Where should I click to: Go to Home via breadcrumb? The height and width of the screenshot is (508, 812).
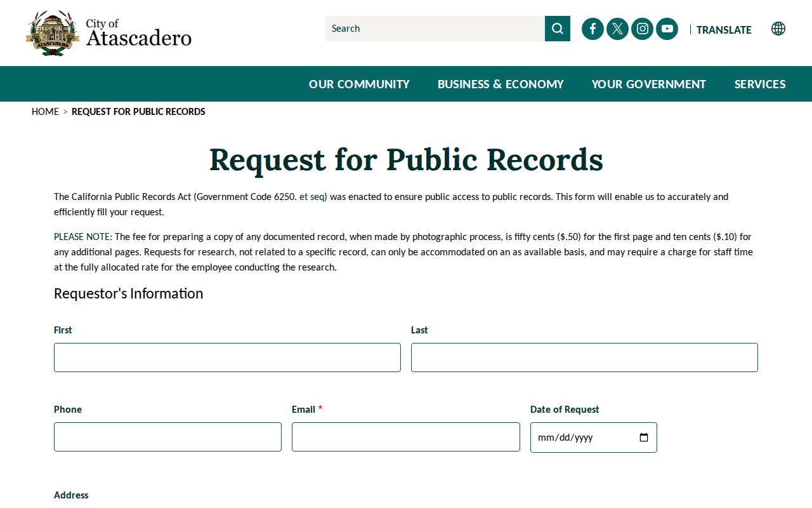(x=45, y=112)
